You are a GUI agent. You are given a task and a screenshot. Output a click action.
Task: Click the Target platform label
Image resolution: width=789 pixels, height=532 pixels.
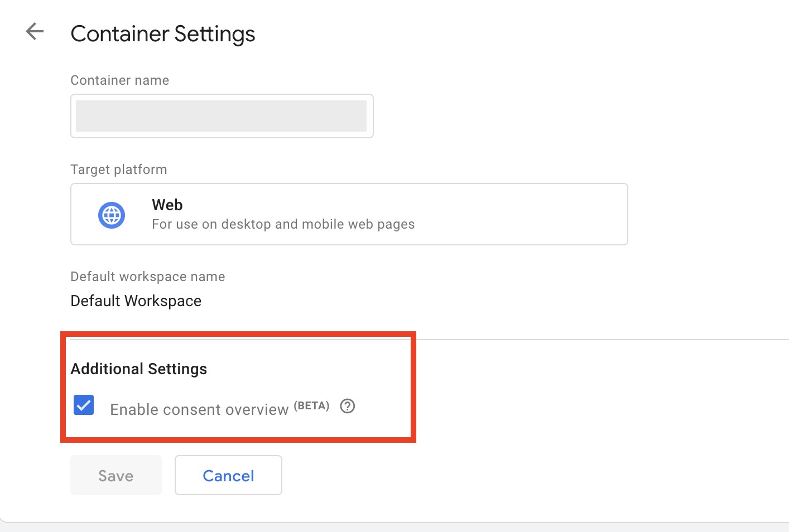tap(119, 170)
